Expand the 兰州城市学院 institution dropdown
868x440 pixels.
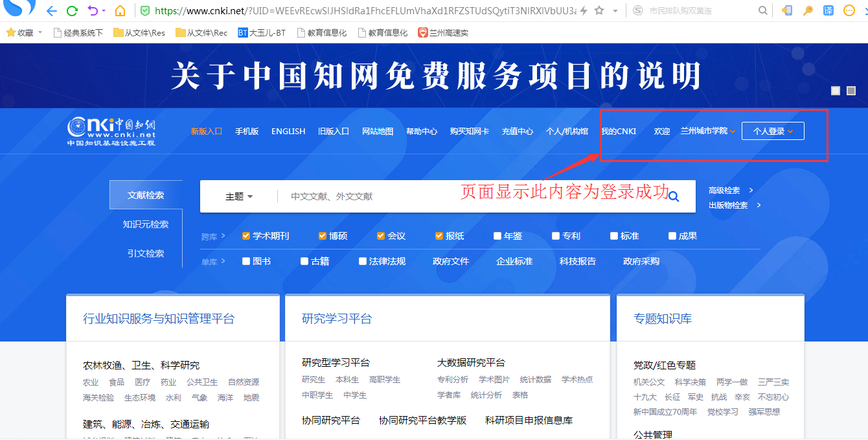pos(707,131)
